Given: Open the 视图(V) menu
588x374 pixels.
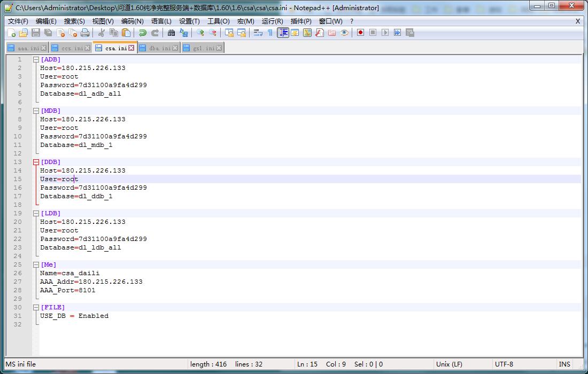Looking at the screenshot, I should 103,21.
